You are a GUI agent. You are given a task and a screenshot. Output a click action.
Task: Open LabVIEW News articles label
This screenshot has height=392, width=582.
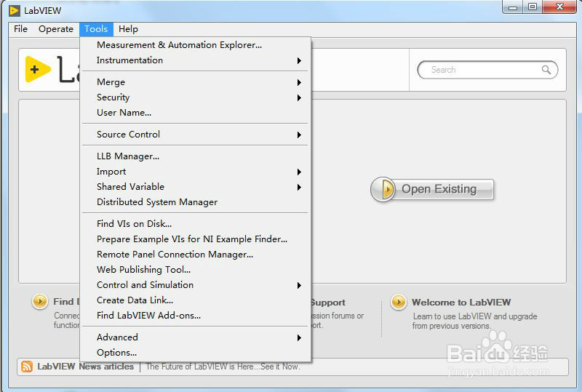tap(85, 367)
